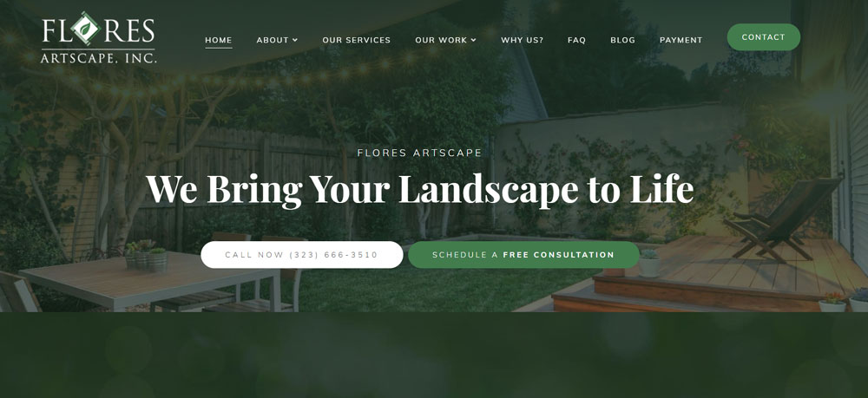The image size is (868, 398).
Task: Click Call Now (323) 666-3510 button
Action: 302,255
